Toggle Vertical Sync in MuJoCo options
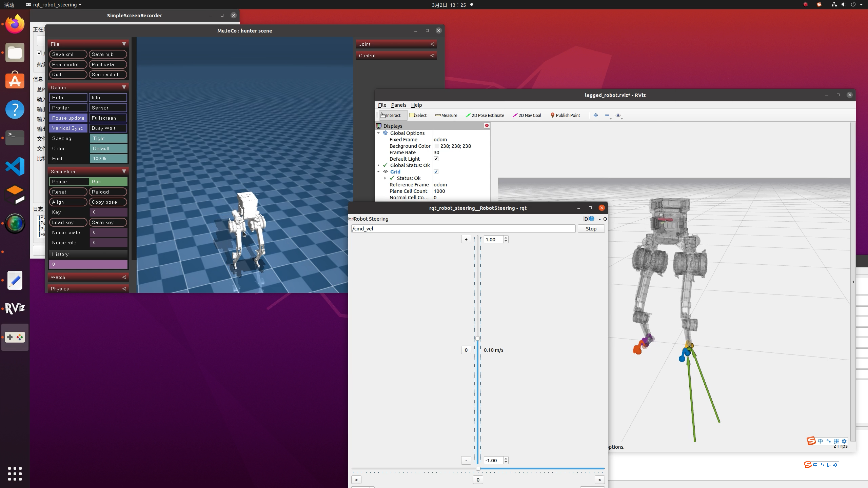Image resolution: width=868 pixels, height=488 pixels. click(x=68, y=128)
